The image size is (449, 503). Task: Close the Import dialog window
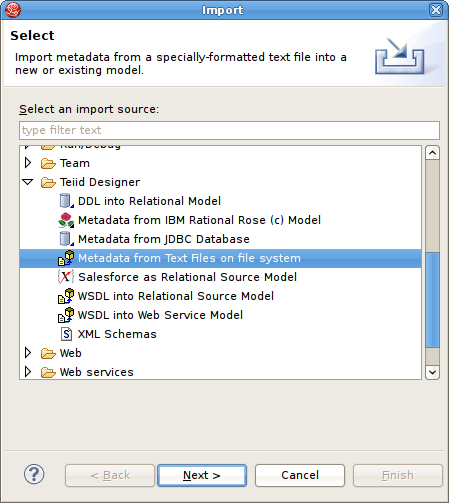click(x=436, y=10)
